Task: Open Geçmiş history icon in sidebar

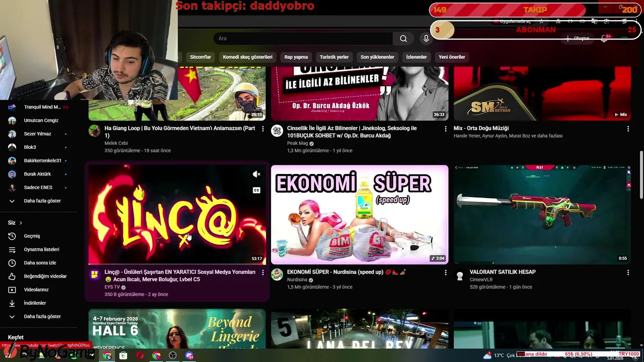Action: [12, 236]
